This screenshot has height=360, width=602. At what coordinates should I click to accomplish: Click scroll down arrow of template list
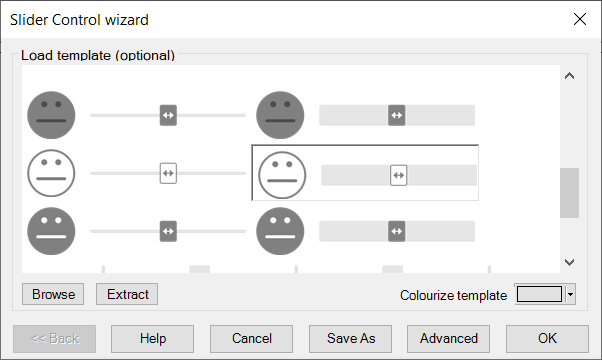point(569,262)
